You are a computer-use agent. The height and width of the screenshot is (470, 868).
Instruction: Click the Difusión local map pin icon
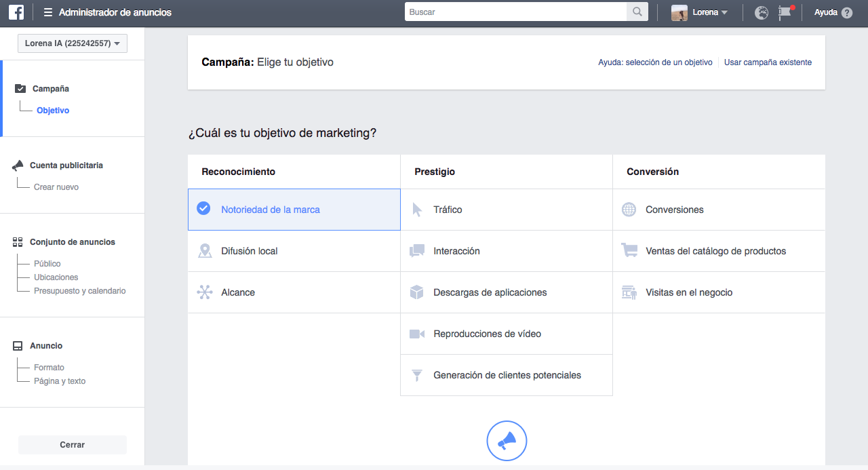click(x=205, y=250)
